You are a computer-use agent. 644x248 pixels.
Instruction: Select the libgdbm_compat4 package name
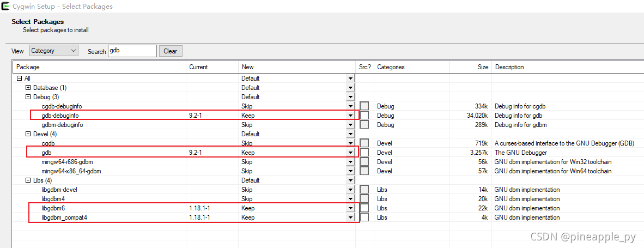(64, 217)
